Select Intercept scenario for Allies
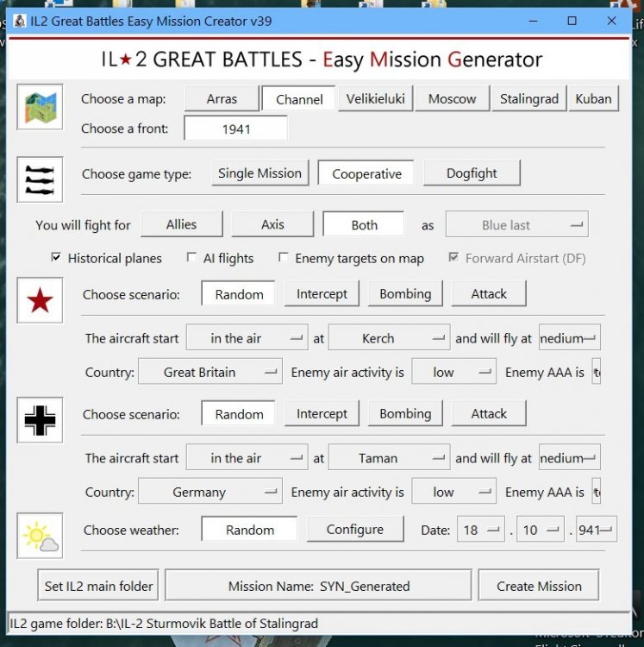 pyautogui.click(x=322, y=294)
